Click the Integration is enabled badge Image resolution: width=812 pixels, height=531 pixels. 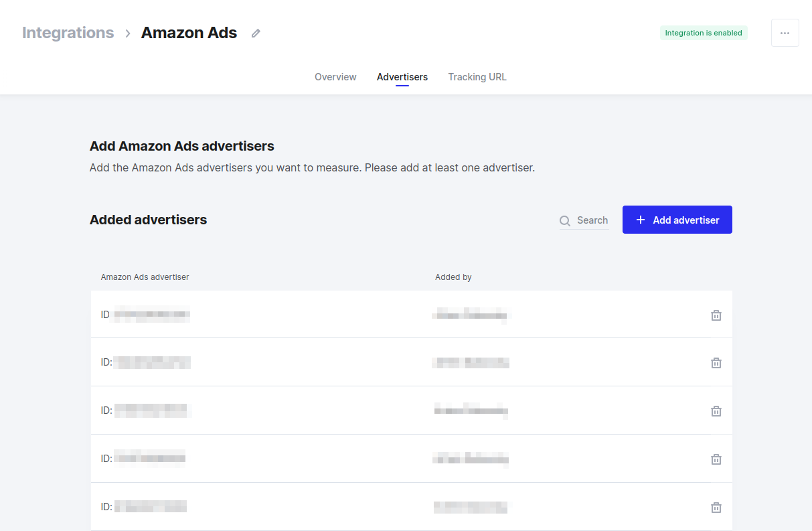pyautogui.click(x=703, y=33)
